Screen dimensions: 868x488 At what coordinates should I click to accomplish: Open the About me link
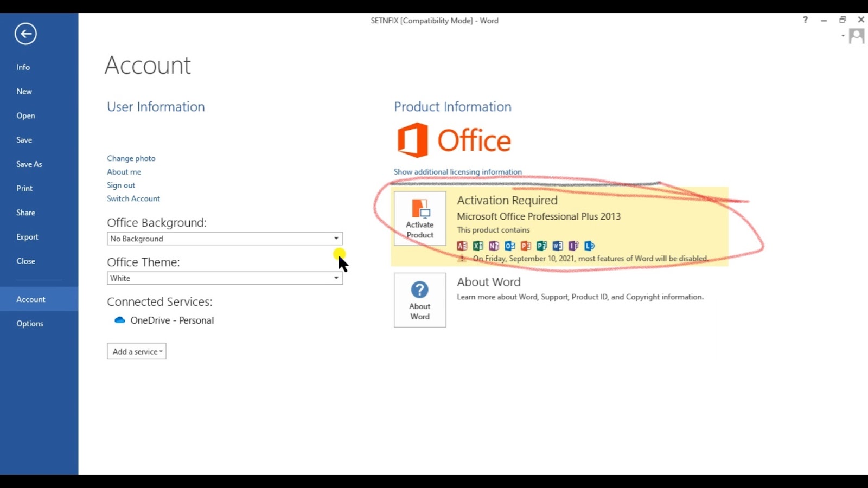[x=124, y=172]
